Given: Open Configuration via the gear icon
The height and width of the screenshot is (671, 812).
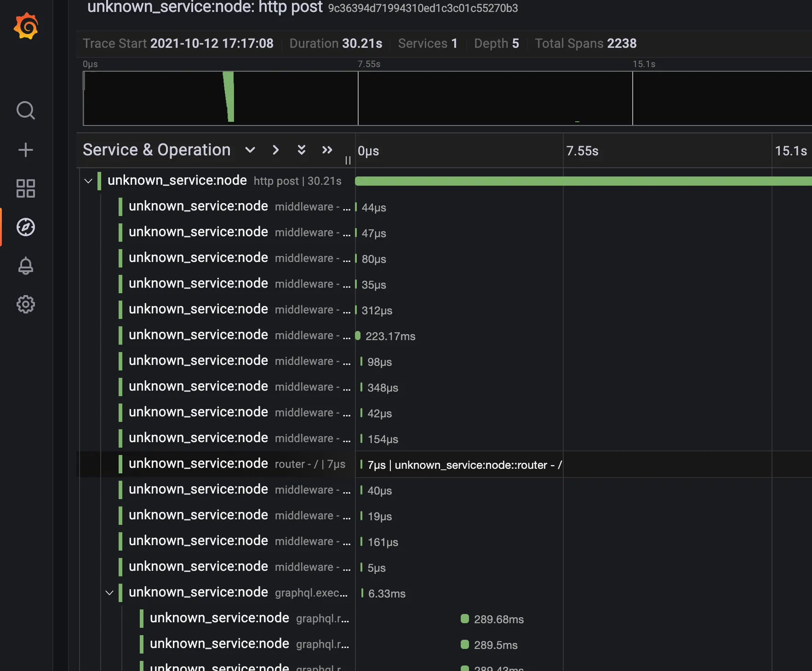Looking at the screenshot, I should (26, 304).
